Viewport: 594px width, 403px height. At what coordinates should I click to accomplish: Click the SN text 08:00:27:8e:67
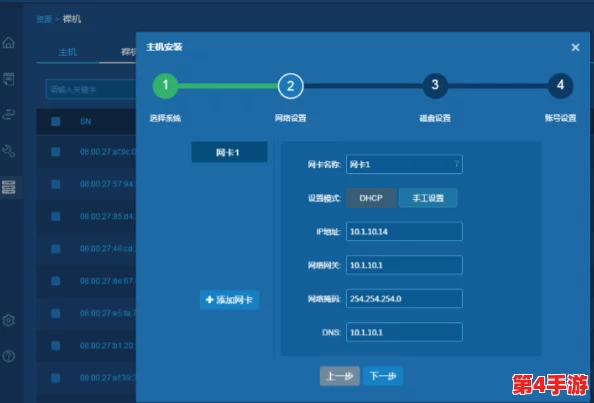click(x=108, y=281)
